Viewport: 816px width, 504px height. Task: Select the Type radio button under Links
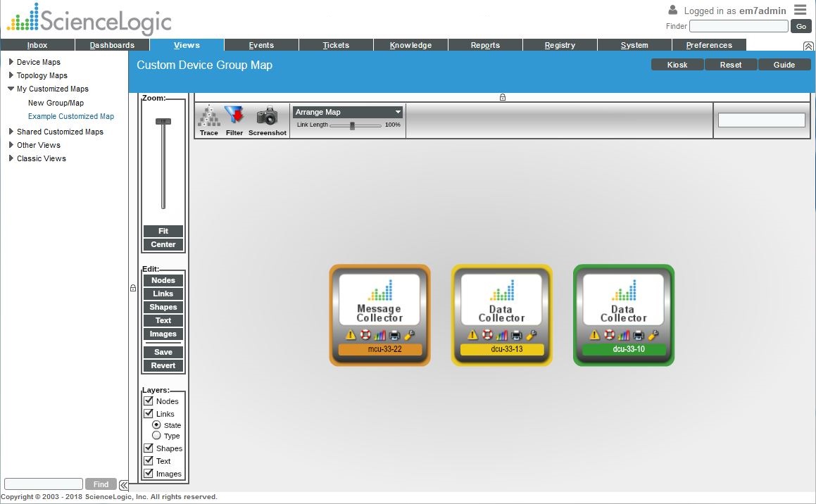click(x=156, y=435)
